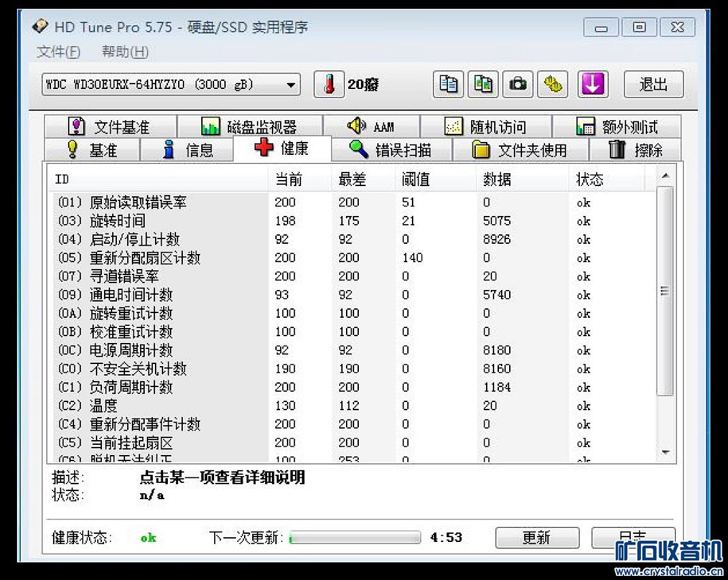This screenshot has width=728, height=580.
Task: Select row (01) 原始读取错误率
Action: (353, 202)
